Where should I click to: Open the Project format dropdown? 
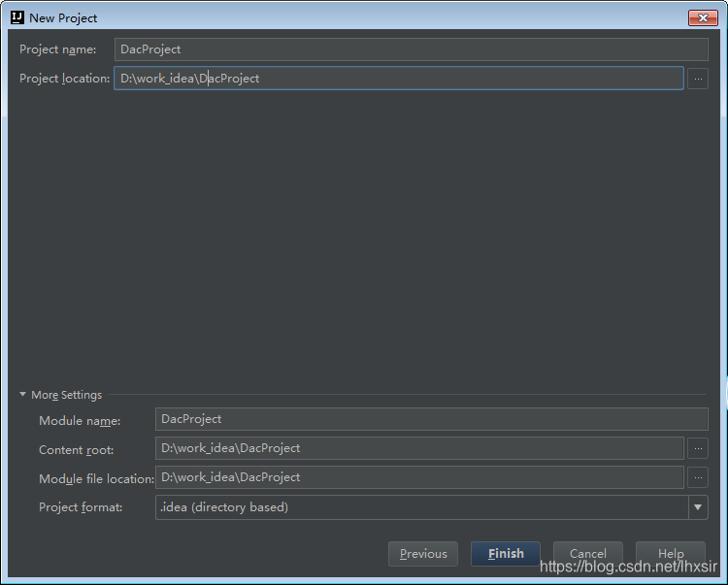tap(698, 507)
